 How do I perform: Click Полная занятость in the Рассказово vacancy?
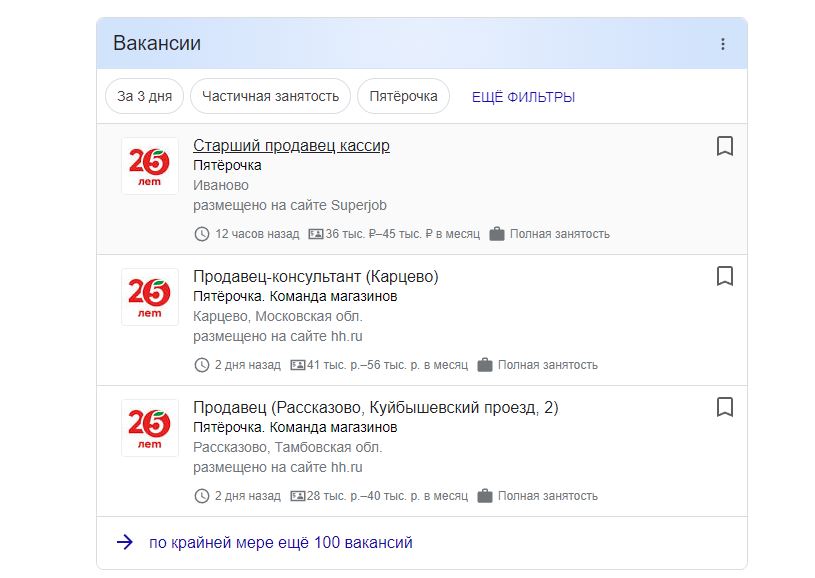(548, 496)
